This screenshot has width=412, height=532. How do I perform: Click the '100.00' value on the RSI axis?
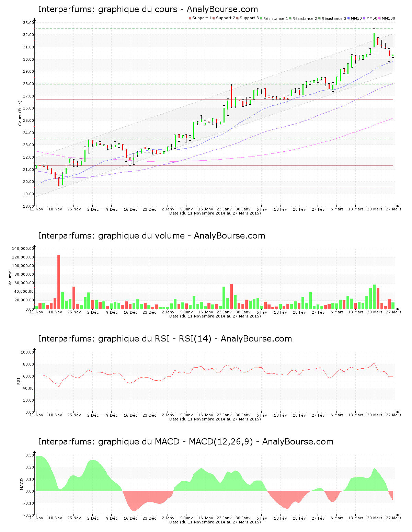point(27,352)
